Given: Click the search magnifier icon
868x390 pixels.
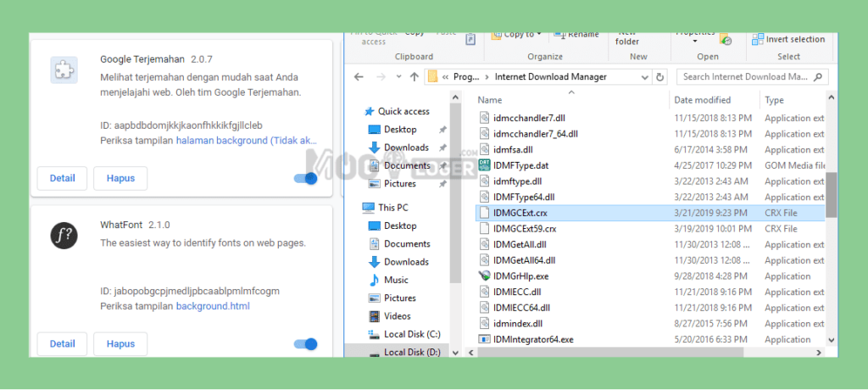Looking at the screenshot, I should (x=818, y=77).
